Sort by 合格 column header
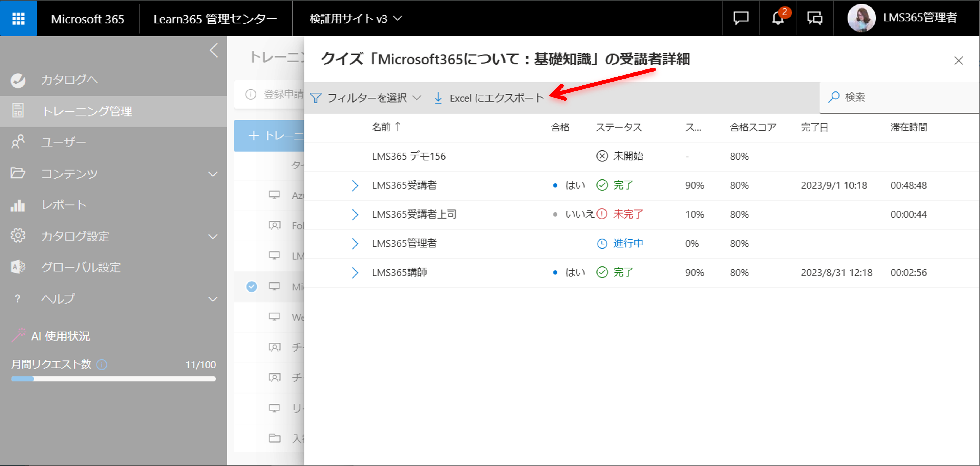The width and height of the screenshot is (980, 466). (560, 127)
